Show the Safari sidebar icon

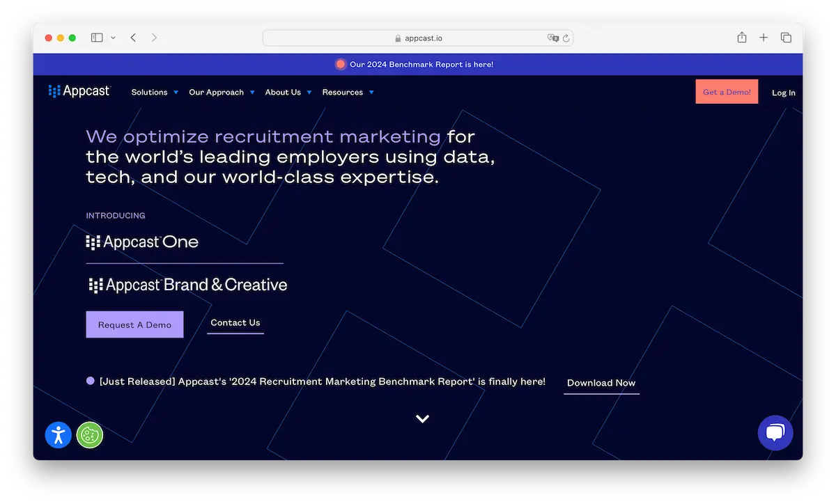pyautogui.click(x=96, y=37)
